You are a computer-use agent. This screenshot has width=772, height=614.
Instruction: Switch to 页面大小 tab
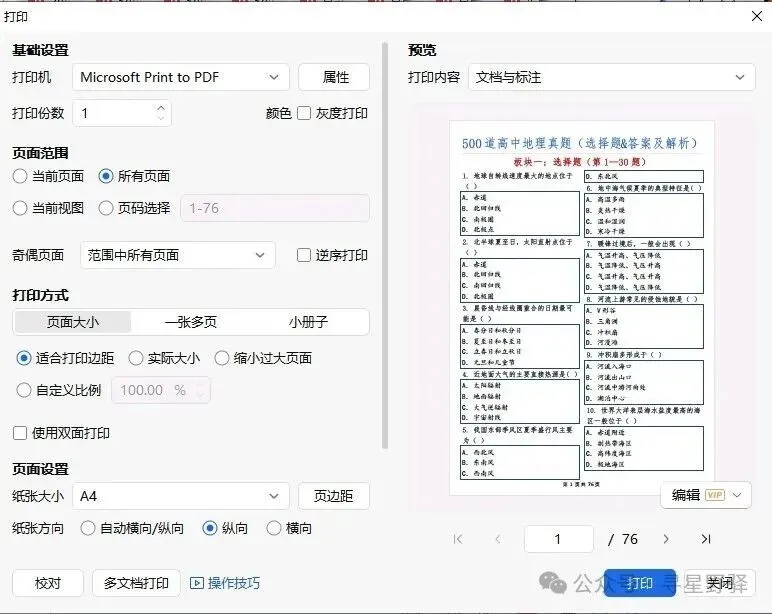click(x=73, y=322)
